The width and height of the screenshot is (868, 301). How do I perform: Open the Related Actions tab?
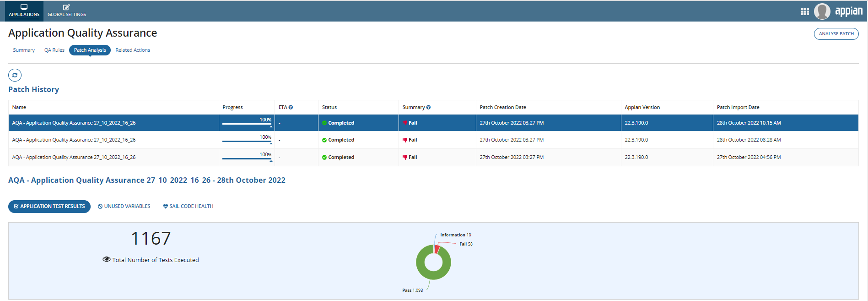pos(133,50)
